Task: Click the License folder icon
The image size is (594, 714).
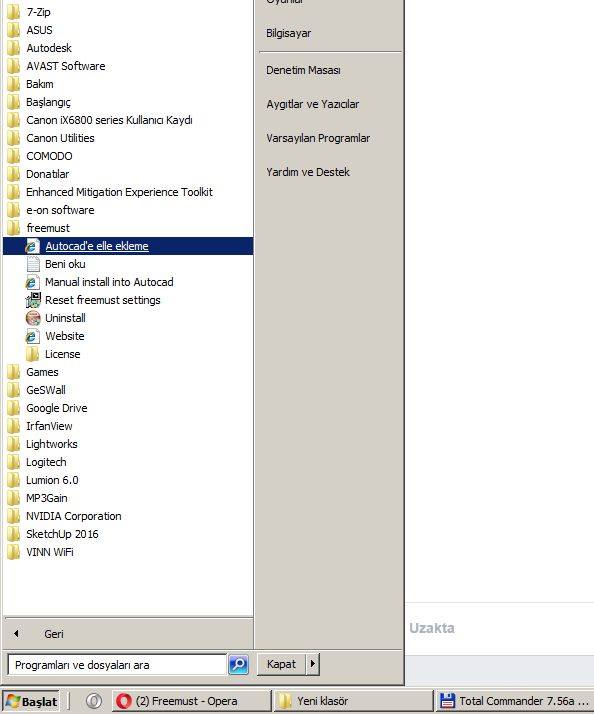Action: [x=32, y=354]
